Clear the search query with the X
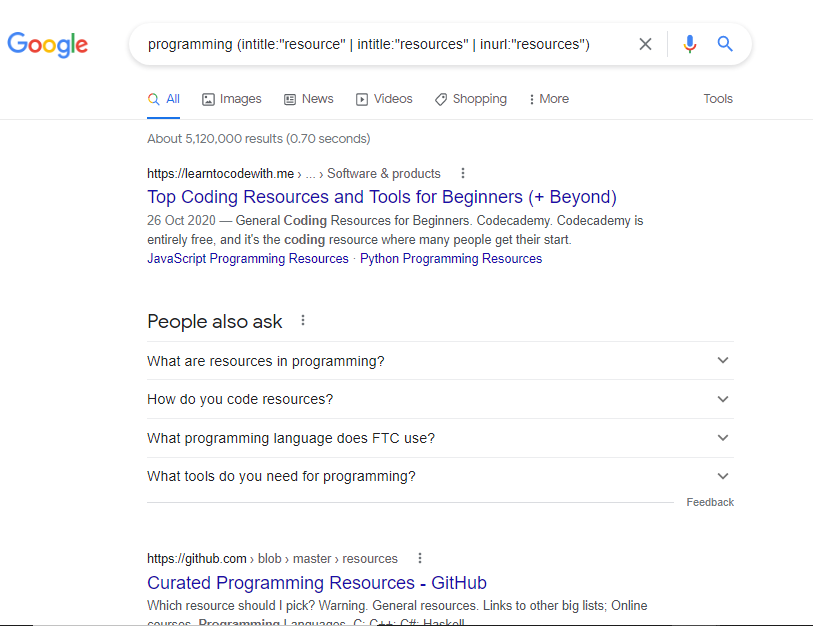Screen dimensions: 813x626 pyautogui.click(x=645, y=44)
